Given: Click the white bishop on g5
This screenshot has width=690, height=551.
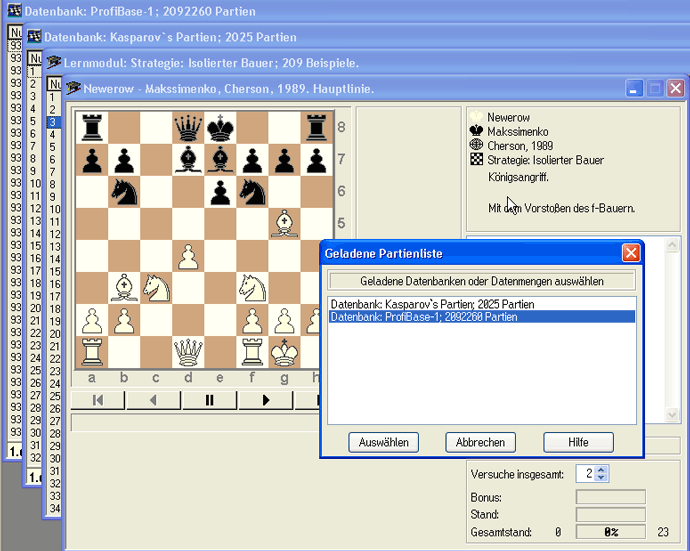Looking at the screenshot, I should click(x=283, y=223).
